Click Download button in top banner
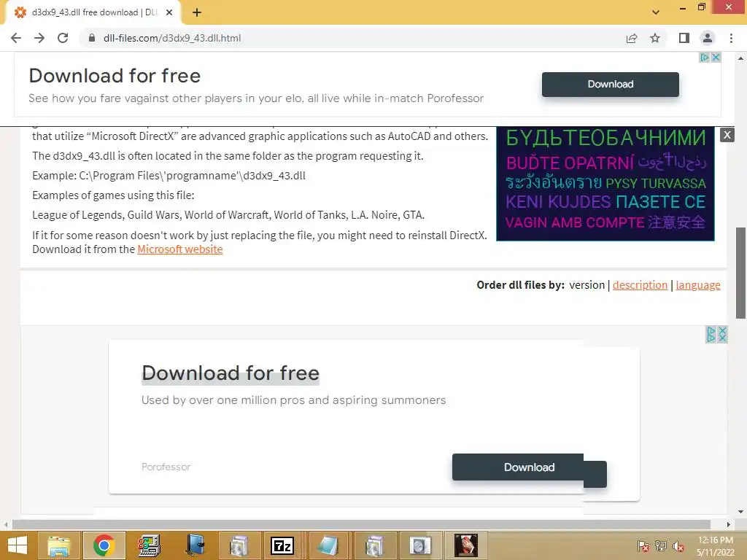Image resolution: width=747 pixels, height=560 pixels. tap(611, 85)
